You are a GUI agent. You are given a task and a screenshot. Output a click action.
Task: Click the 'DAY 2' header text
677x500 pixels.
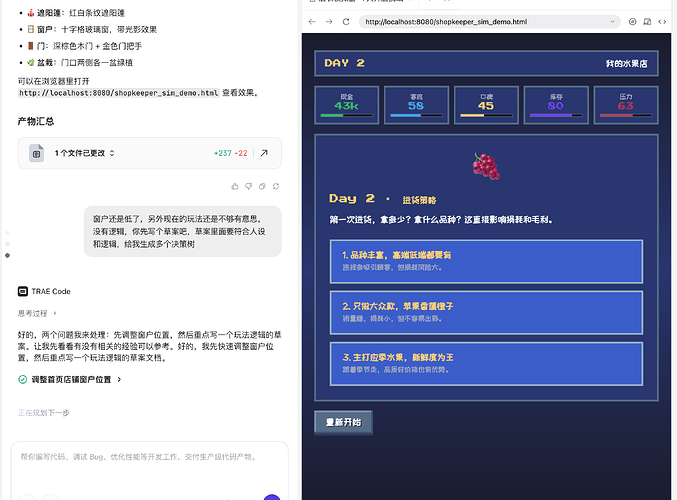pos(345,63)
